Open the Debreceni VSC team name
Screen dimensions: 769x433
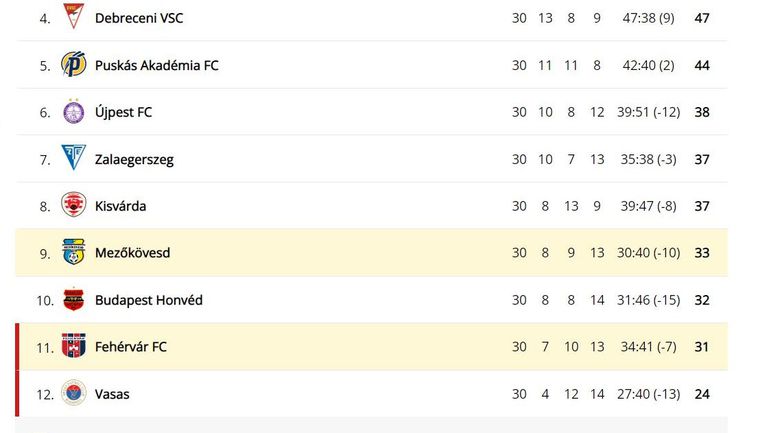139,18
